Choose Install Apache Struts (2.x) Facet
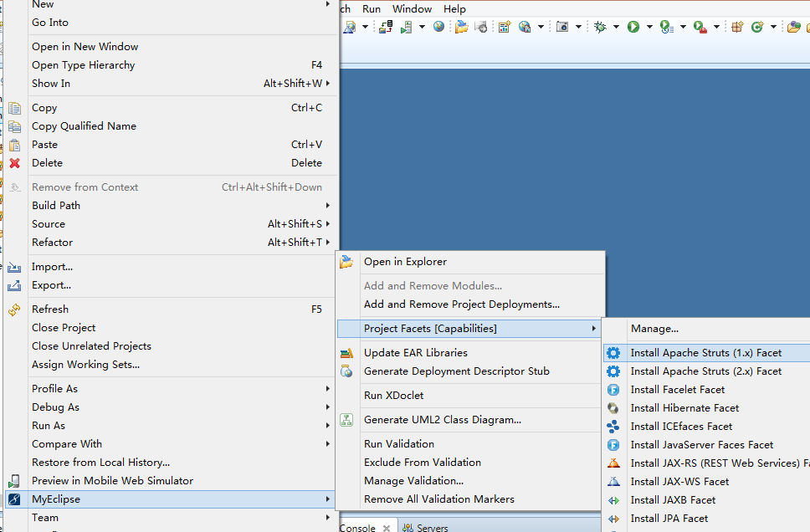Screen dimensions: 810x532 pyautogui.click(x=706, y=371)
